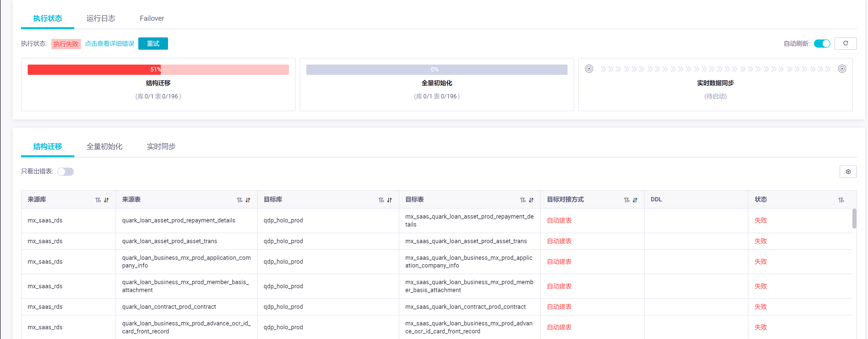
Task: Click sort icon in 来源表 column
Action: pos(248,200)
